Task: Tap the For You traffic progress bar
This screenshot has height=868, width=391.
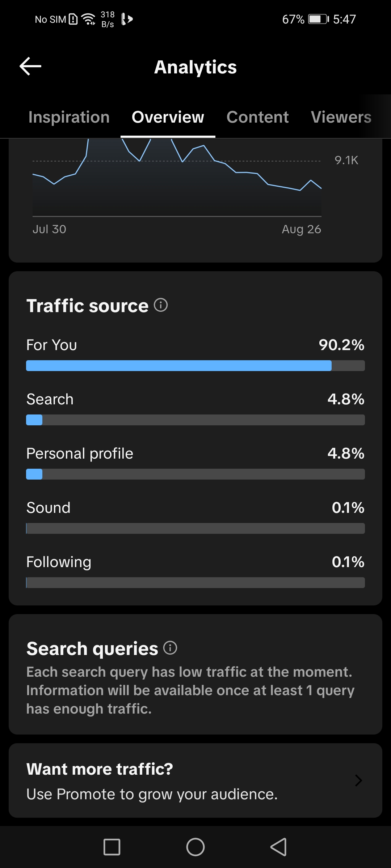Action: (195, 366)
